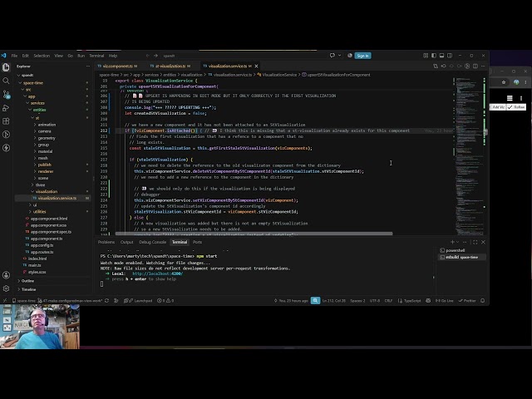This screenshot has height=399, width=532.
Task: Open the Extensions view
Action: coord(6,121)
